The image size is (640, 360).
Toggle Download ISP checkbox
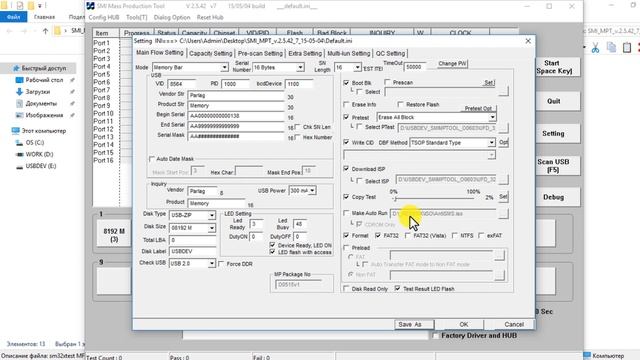(x=347, y=169)
